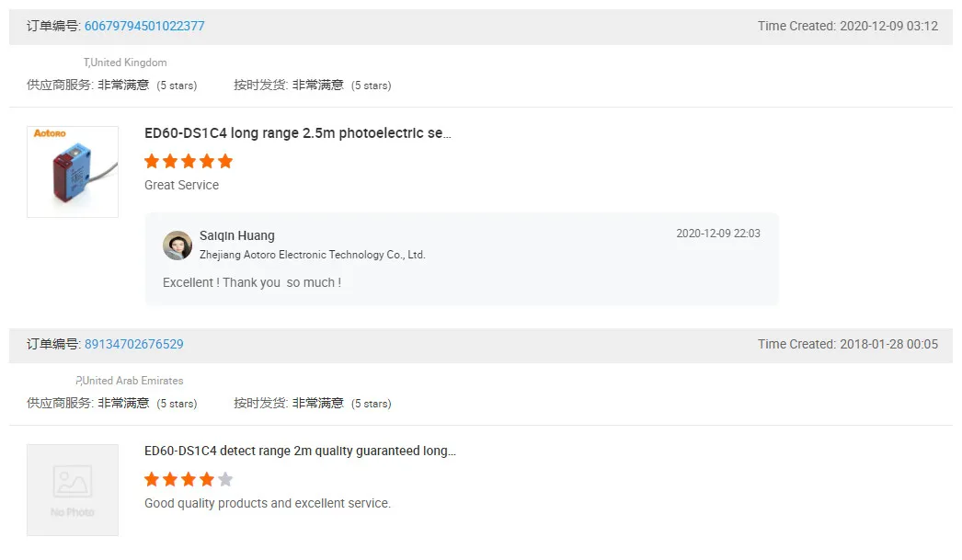Open order number 89134702676529 link
Image resolution: width=962 pixels, height=560 pixels.
pos(133,344)
